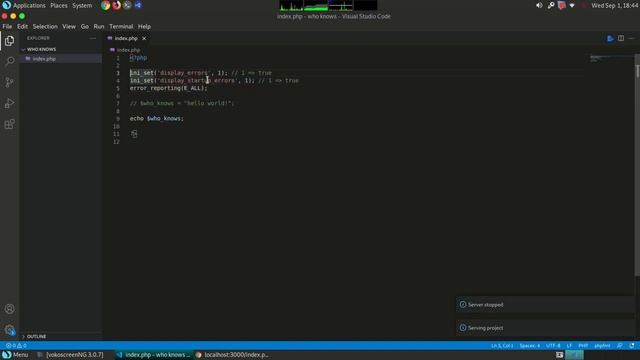
Task: Open the Search view in activity bar
Action: [x=9, y=61]
